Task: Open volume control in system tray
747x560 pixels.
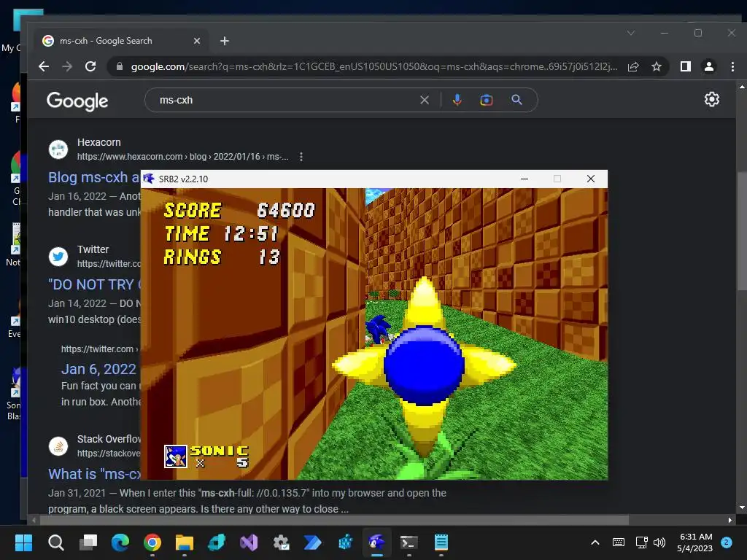Action: [659, 542]
